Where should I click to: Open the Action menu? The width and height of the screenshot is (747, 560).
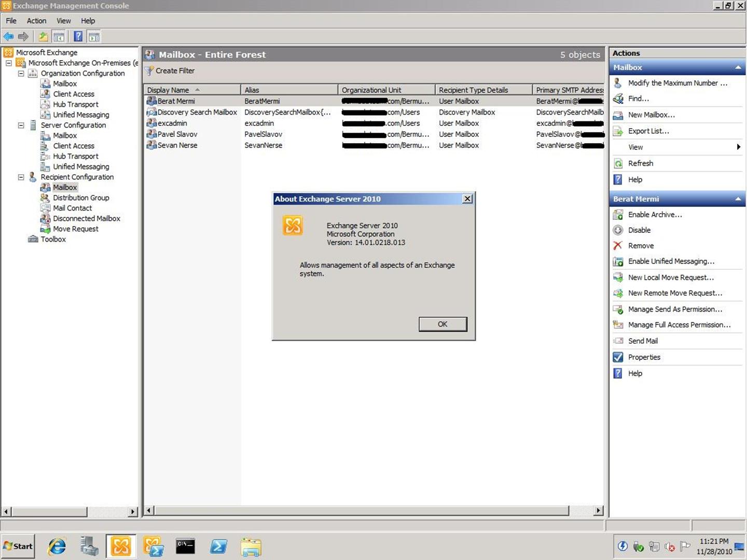36,21
